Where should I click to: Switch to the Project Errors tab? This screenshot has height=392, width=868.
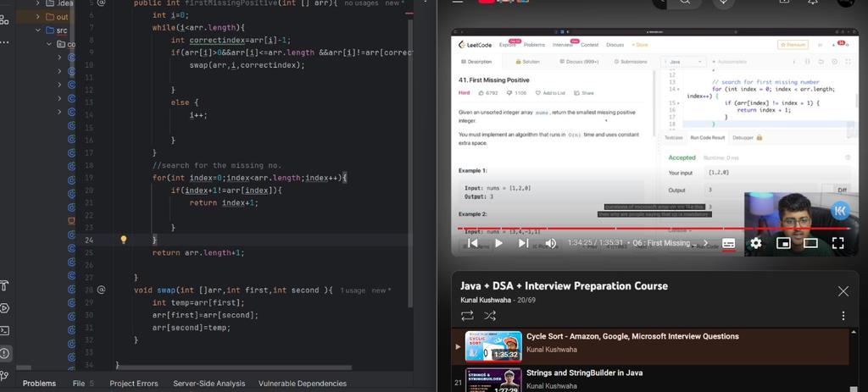point(133,384)
